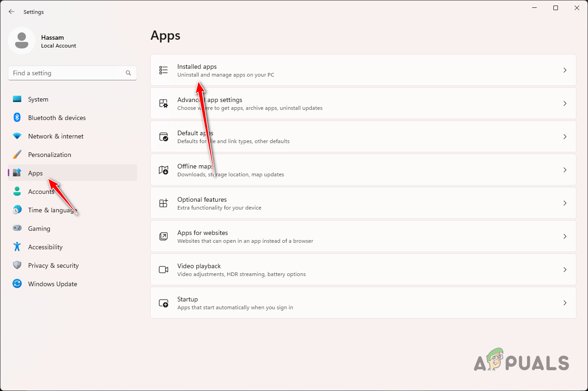The width and height of the screenshot is (588, 391).
Task: Open Bluetooth & devices settings
Action: pyautogui.click(x=17, y=118)
